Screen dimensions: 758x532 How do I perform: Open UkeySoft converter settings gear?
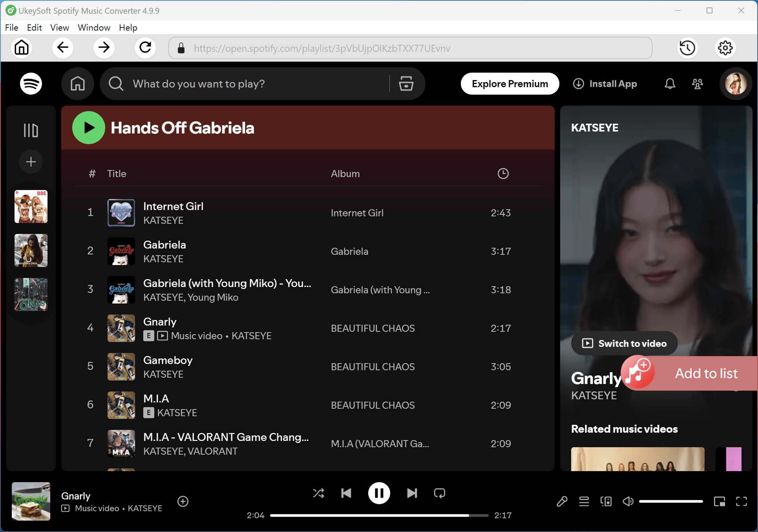[725, 48]
